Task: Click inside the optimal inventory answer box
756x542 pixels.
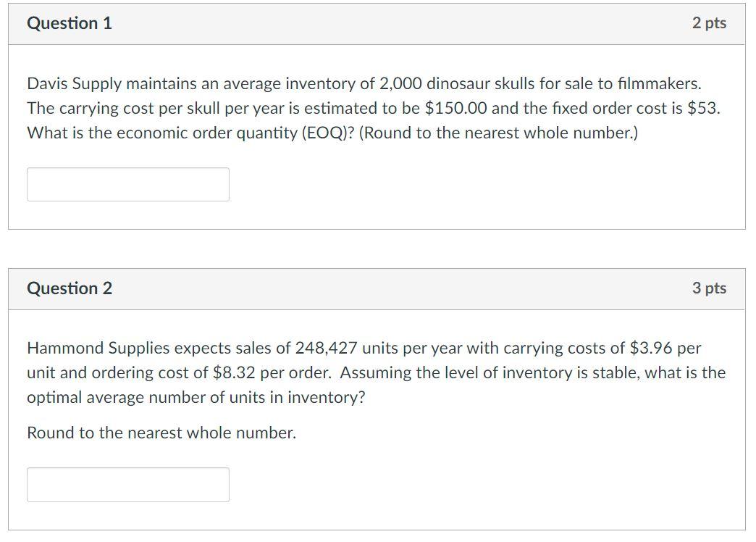Action: (x=127, y=485)
